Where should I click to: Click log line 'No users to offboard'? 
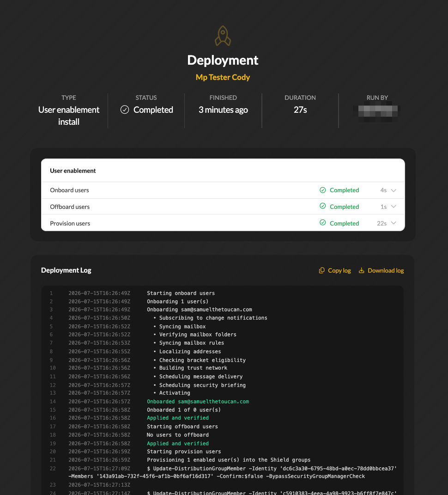[178, 435]
